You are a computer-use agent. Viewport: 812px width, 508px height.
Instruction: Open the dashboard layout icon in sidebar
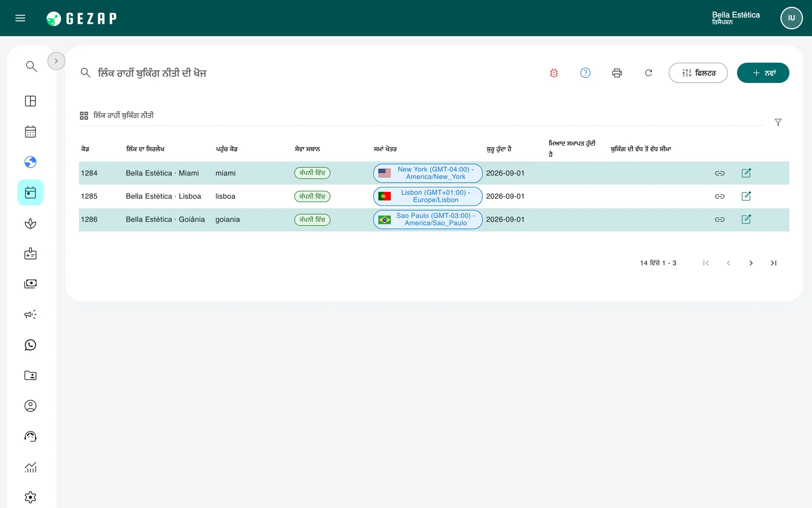coord(30,101)
